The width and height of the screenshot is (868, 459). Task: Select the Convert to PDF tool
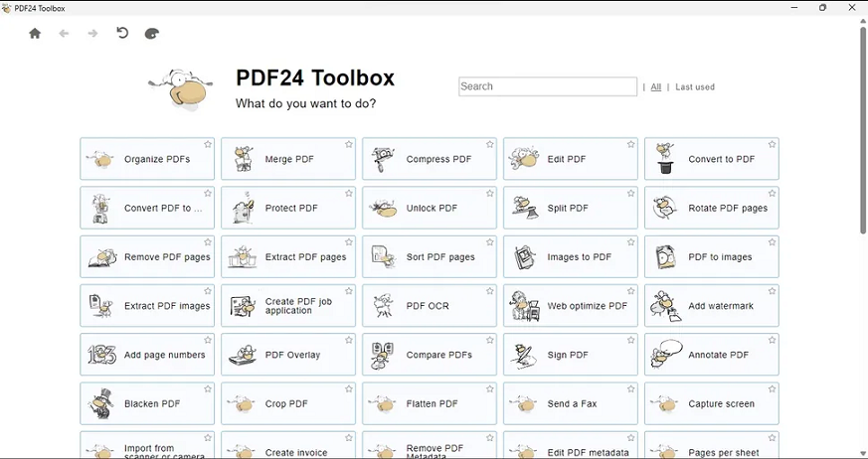tap(712, 159)
